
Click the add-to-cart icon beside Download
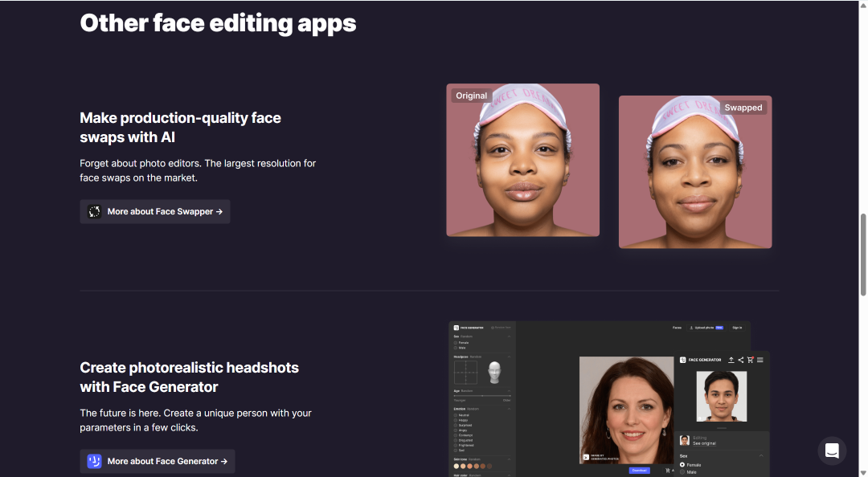[x=668, y=471]
